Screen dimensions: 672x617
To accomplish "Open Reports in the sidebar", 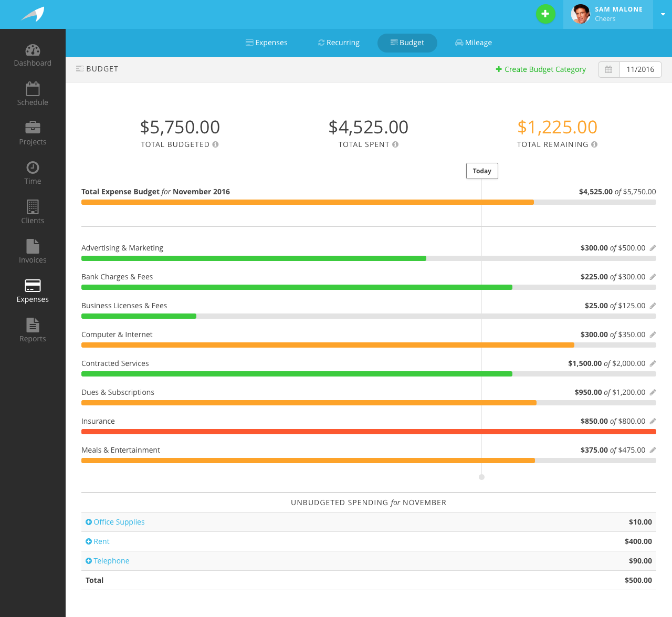I will [33, 331].
